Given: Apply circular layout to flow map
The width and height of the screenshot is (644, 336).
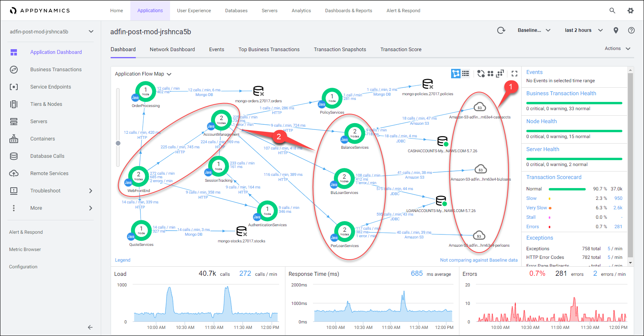Looking at the screenshot, I should pos(481,74).
